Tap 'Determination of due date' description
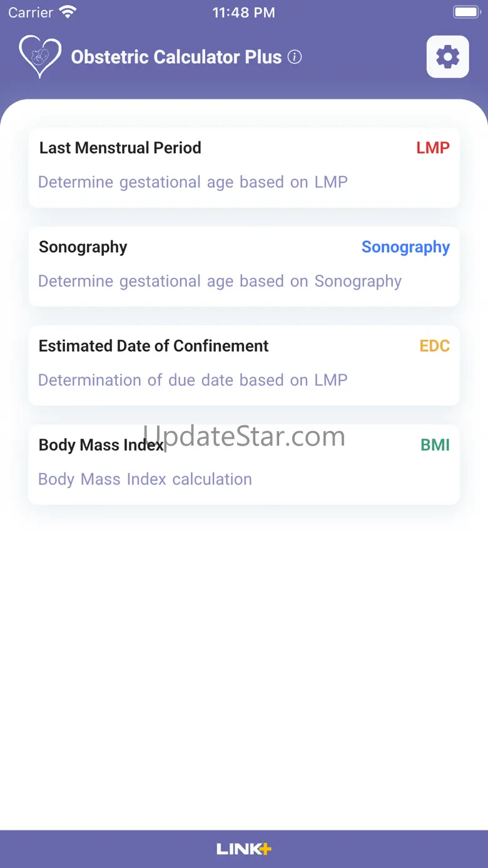This screenshot has width=488, height=868. 193,380
